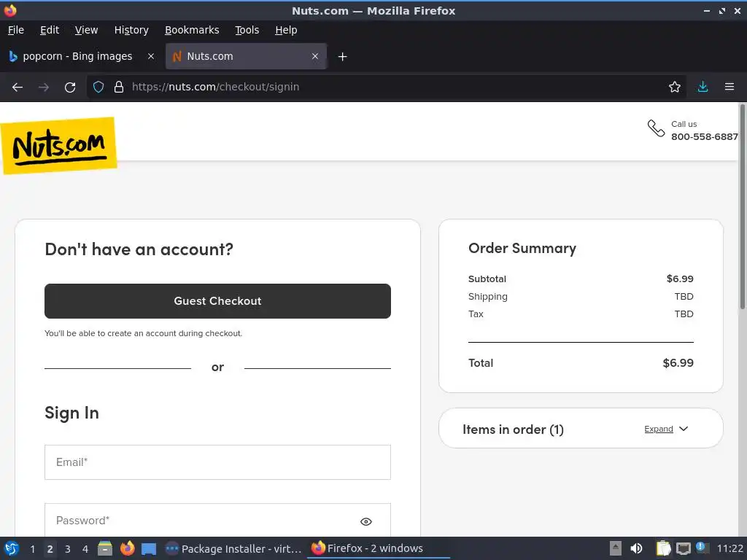Expand the Items in order list
The width and height of the screenshot is (747, 560).
tap(659, 429)
